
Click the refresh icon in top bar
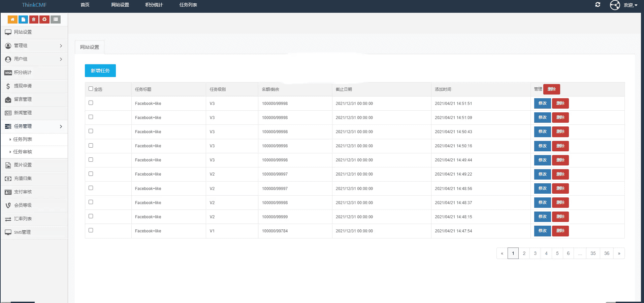(598, 5)
